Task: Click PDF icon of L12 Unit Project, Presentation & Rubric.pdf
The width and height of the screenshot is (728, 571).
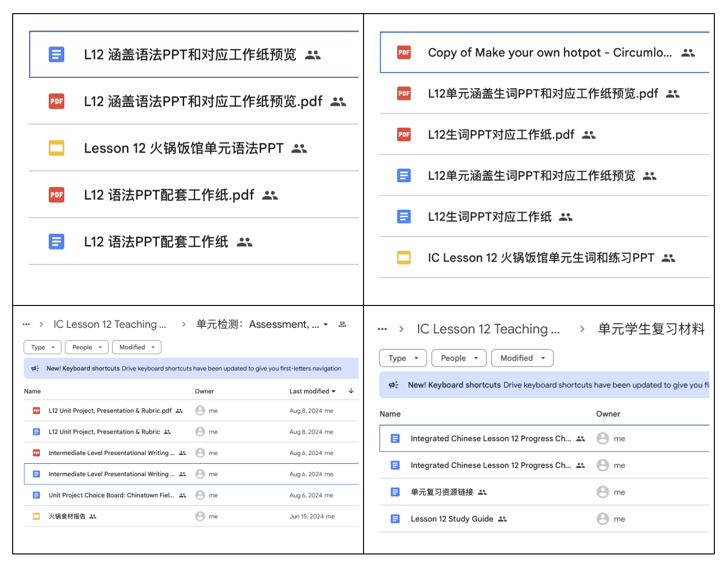Action: click(37, 411)
